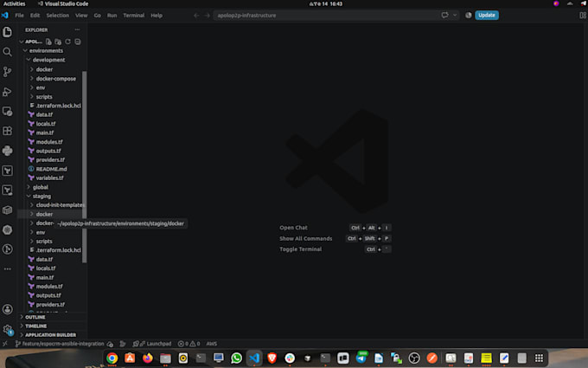The height and width of the screenshot is (368, 588).
Task: Click the feature/espocrm-ansible-integration branch
Action: [x=60, y=344]
